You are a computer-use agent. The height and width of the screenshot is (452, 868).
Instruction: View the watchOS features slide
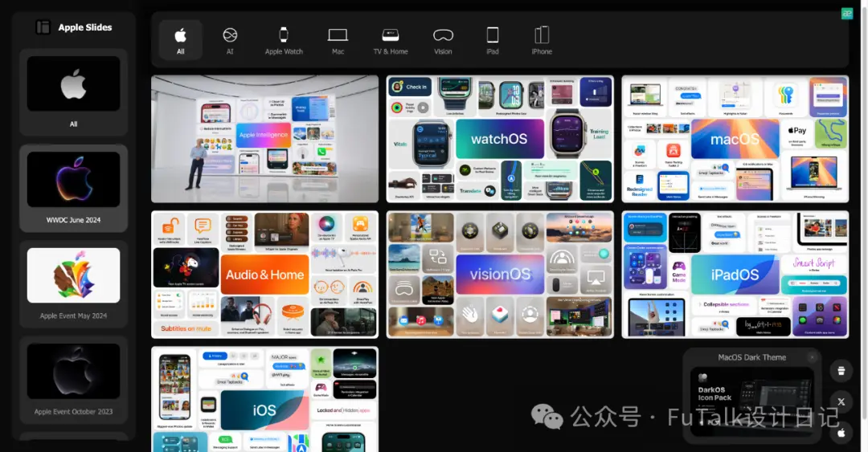tap(500, 139)
